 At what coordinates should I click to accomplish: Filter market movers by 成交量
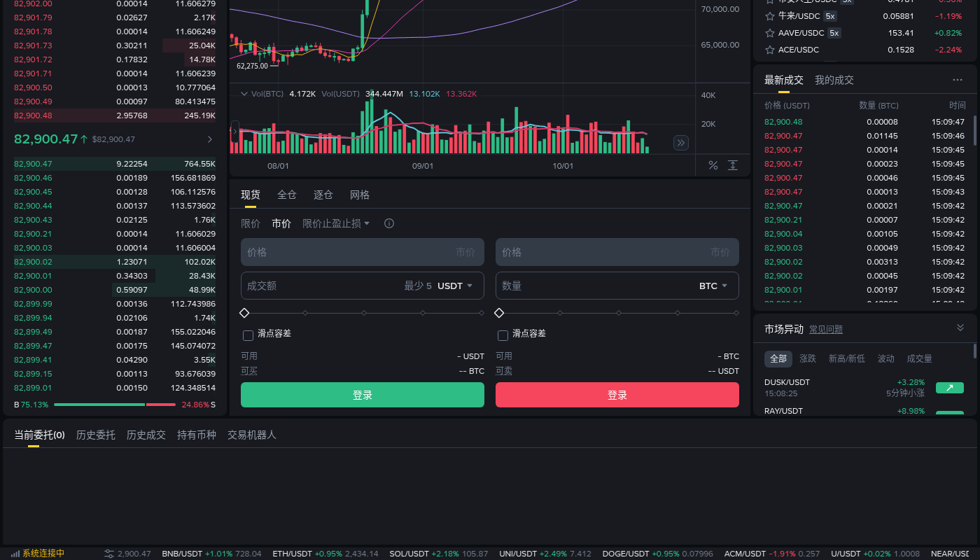920,358
